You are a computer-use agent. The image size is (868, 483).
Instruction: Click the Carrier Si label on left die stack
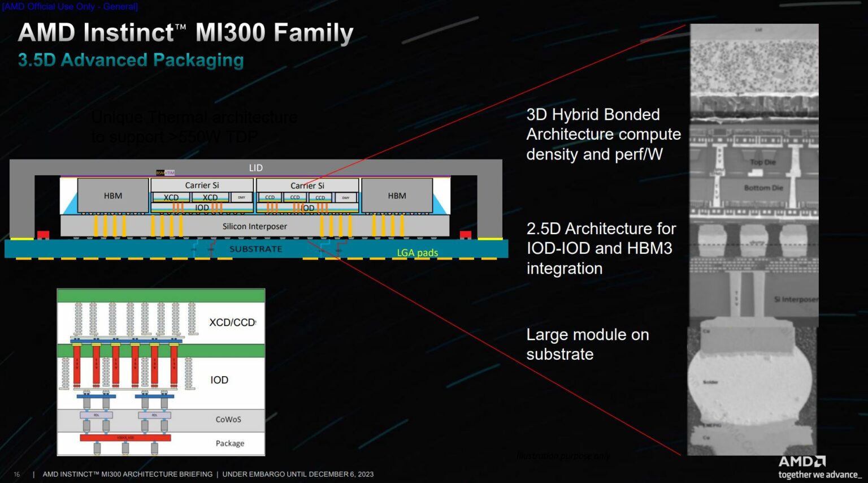[201, 185]
